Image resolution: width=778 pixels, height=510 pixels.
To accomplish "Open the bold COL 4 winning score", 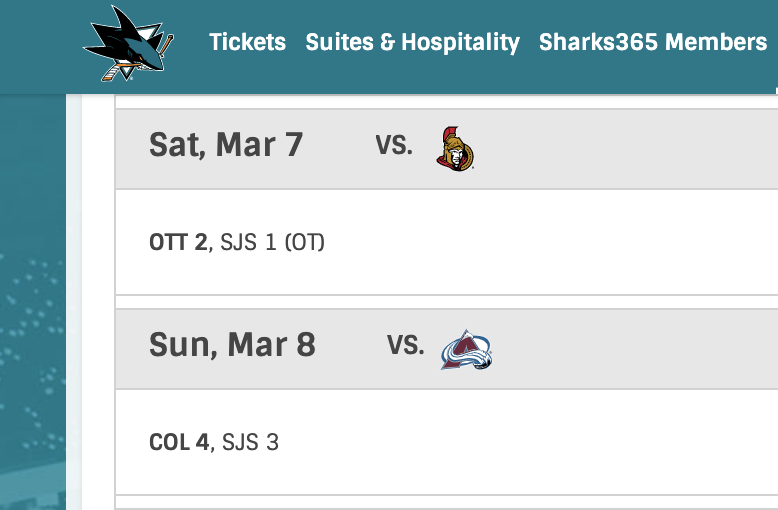I will (179, 442).
